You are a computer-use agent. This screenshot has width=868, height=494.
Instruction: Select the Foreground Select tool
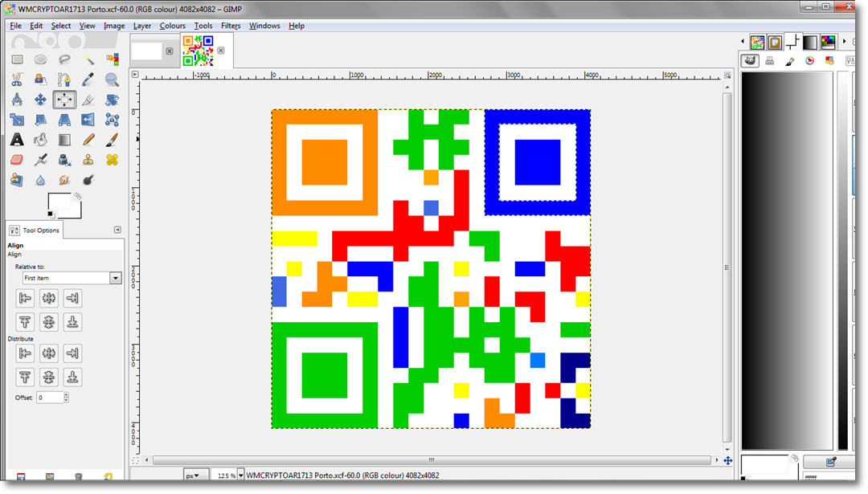40,80
